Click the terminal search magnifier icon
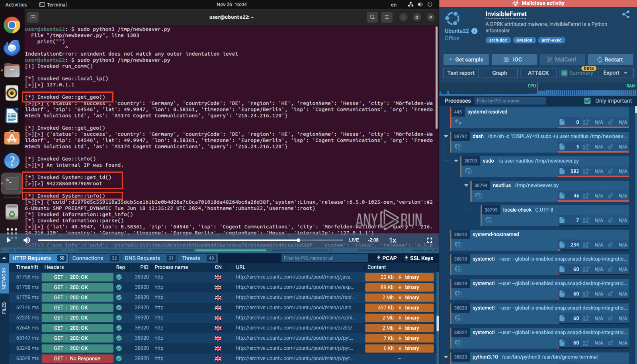Image resolution: width=637 pixels, height=364 pixels. coord(372,17)
